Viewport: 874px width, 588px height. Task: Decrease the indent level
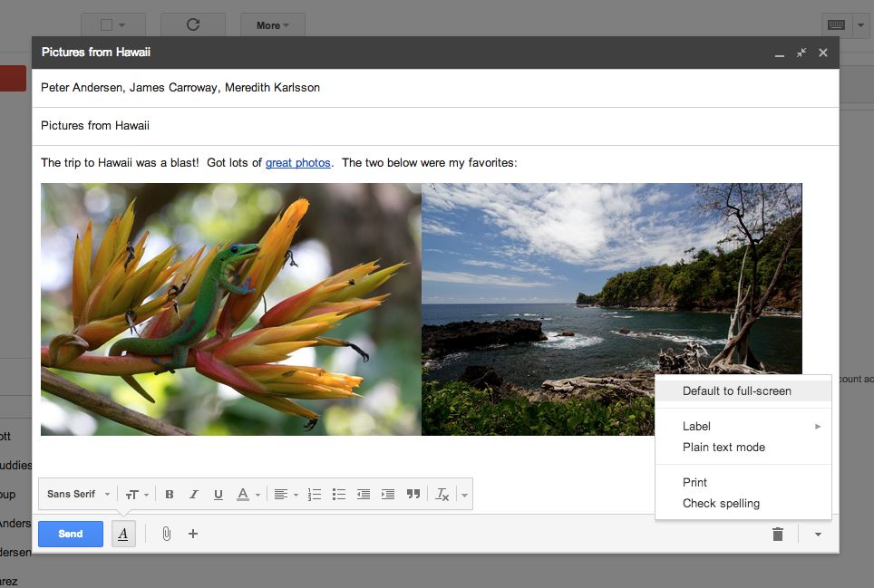tap(364, 494)
